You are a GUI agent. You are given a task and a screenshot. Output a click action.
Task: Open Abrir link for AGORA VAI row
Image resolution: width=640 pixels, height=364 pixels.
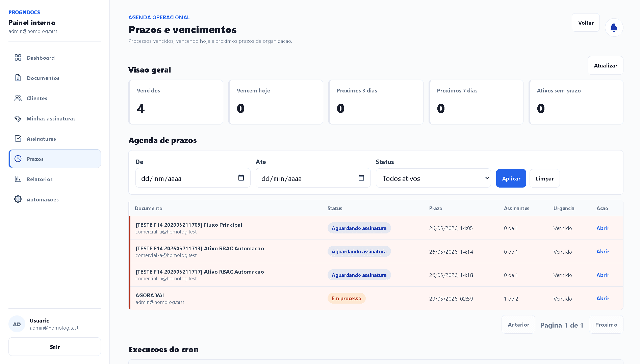[x=603, y=298]
